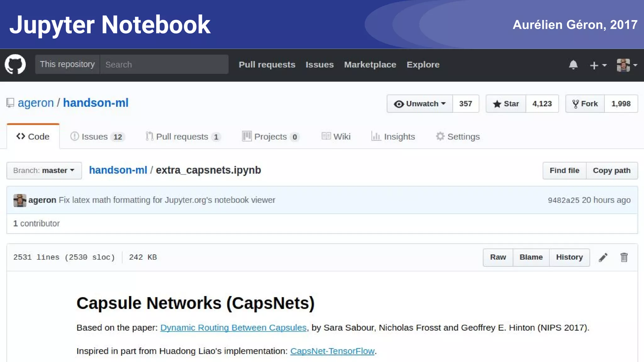View 4,123 stargazers count
644x362 pixels.
coord(542,104)
